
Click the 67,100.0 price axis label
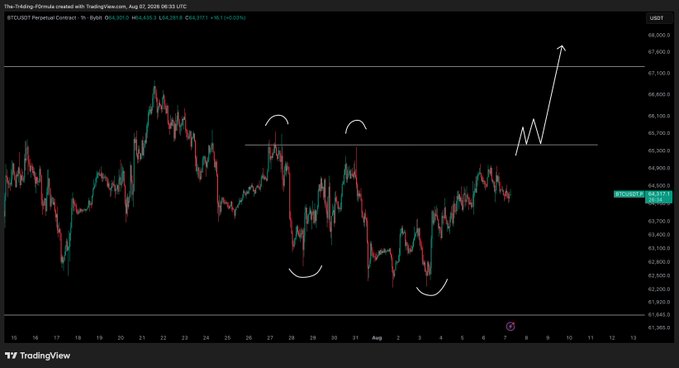(659, 74)
